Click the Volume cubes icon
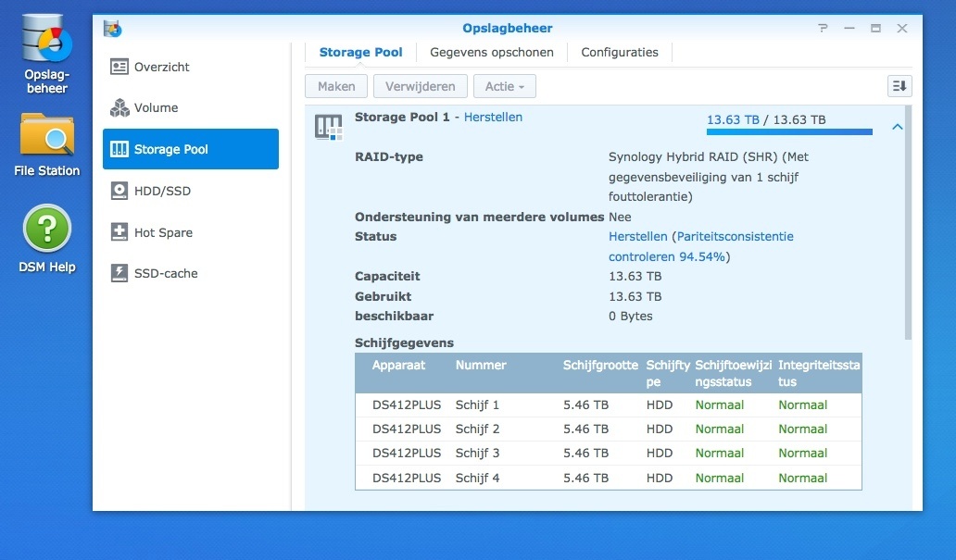 pyautogui.click(x=119, y=108)
